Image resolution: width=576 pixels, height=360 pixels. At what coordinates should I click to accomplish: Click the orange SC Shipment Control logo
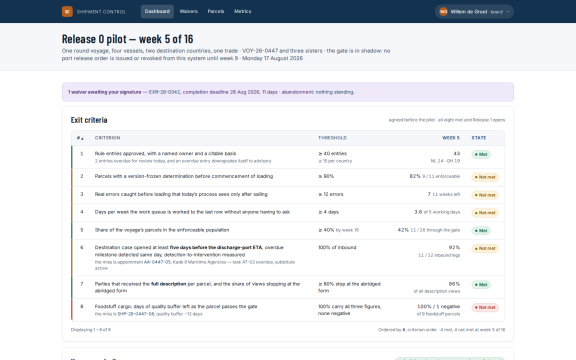tap(67, 11)
